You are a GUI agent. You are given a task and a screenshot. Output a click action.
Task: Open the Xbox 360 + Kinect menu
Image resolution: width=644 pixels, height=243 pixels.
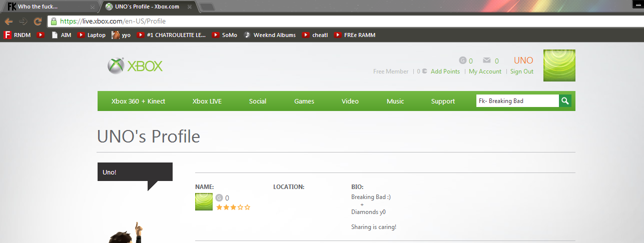pos(138,101)
